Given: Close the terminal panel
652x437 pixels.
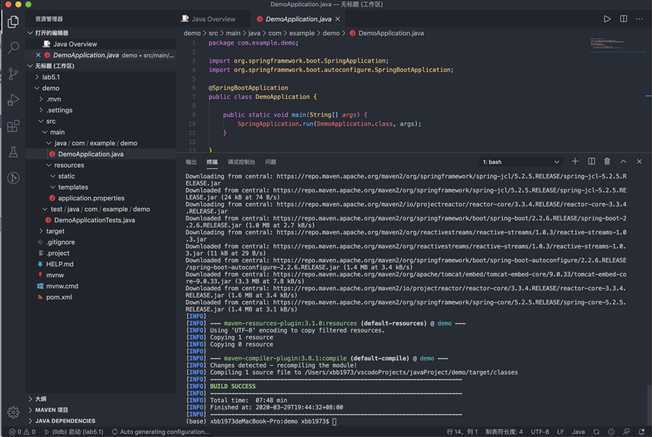Looking at the screenshot, I should 639,161.
